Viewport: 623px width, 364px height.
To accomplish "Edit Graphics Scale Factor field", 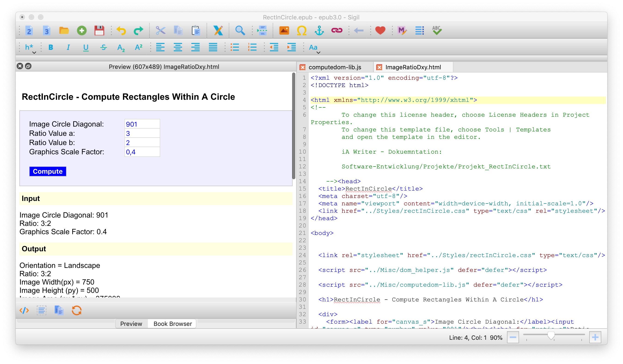I will (142, 152).
